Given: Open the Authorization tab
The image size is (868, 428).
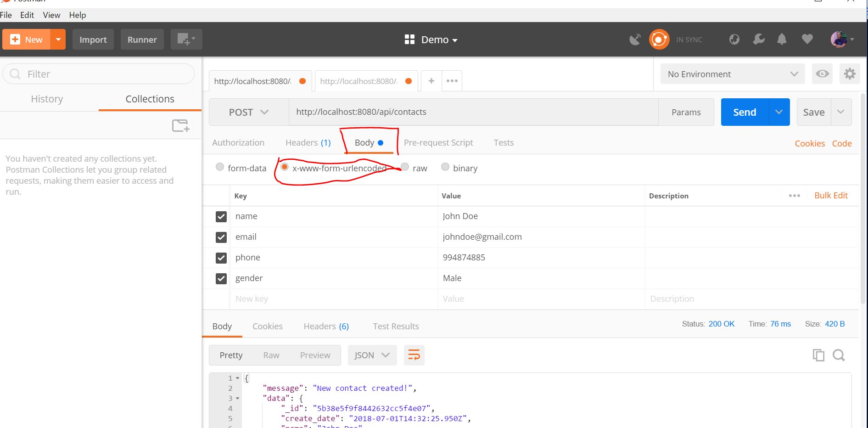Looking at the screenshot, I should 238,143.
